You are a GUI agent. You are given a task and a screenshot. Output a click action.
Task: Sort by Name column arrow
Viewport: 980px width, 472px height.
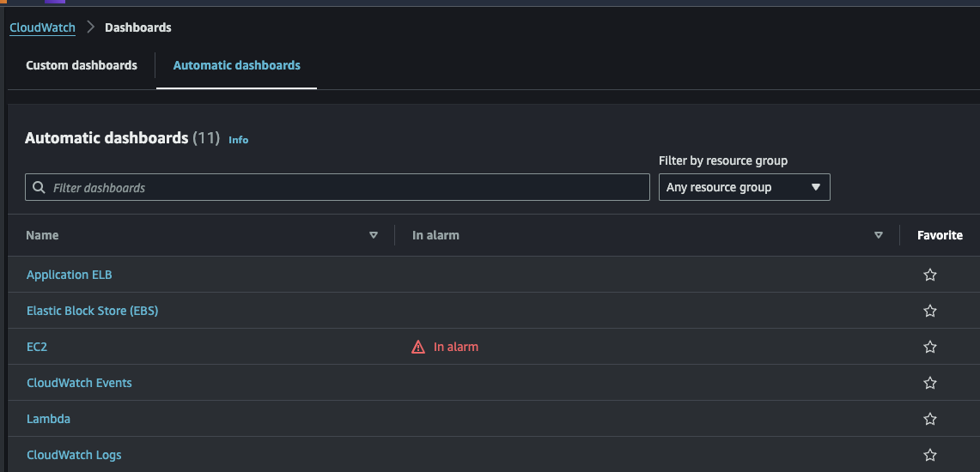374,235
